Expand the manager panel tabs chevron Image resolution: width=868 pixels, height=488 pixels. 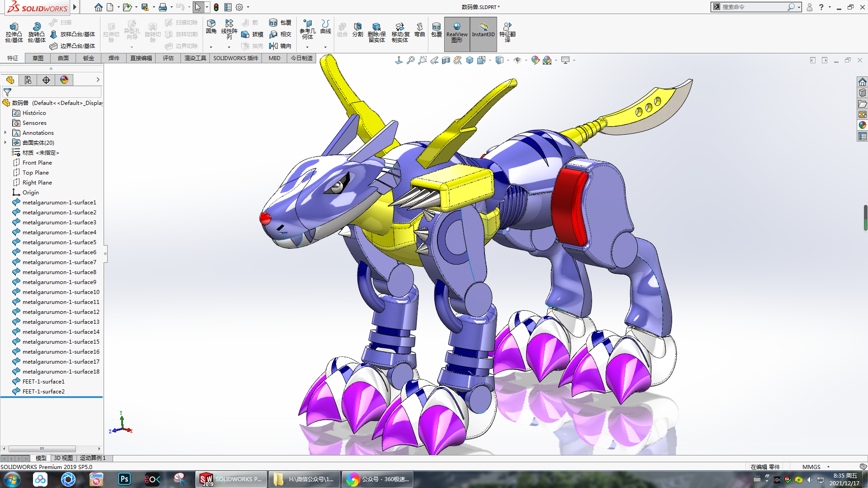point(98,80)
